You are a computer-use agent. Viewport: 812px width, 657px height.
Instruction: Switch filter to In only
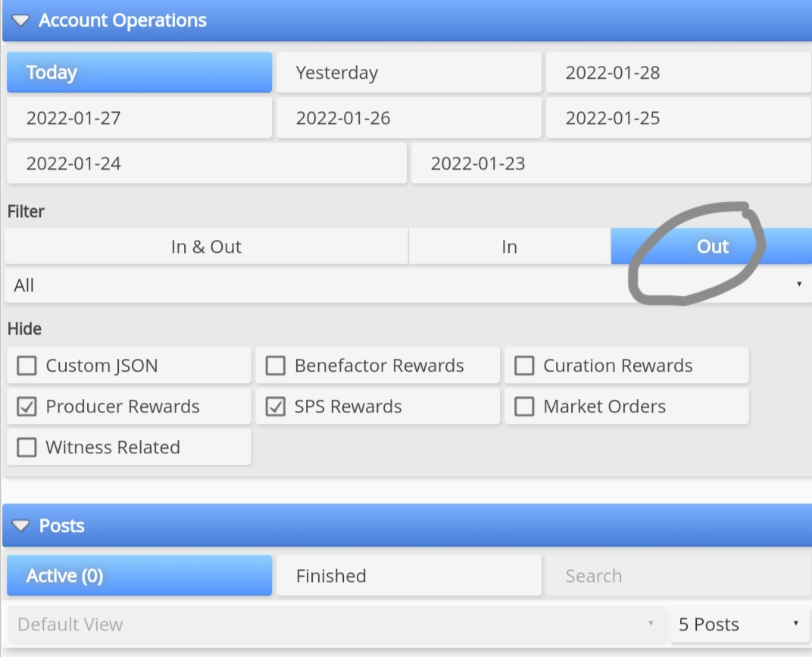tap(510, 246)
